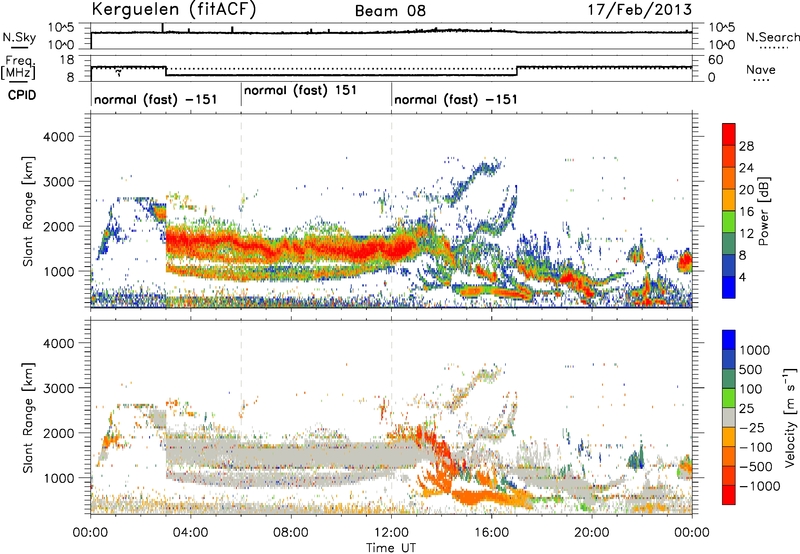Click the '100' tick on the velocity colorbar
800x554 pixels.
(x=751, y=389)
